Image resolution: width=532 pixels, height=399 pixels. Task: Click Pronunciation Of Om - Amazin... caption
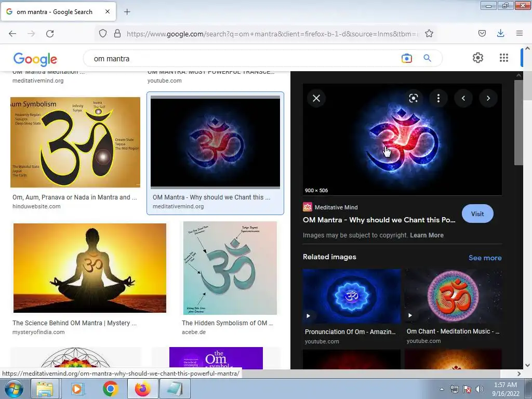point(350,332)
